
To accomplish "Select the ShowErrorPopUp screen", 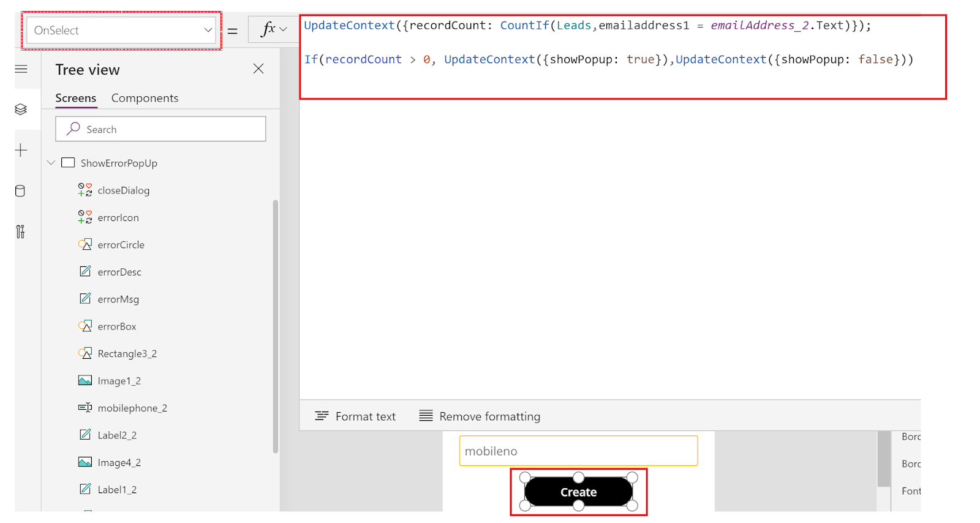I will [x=119, y=163].
